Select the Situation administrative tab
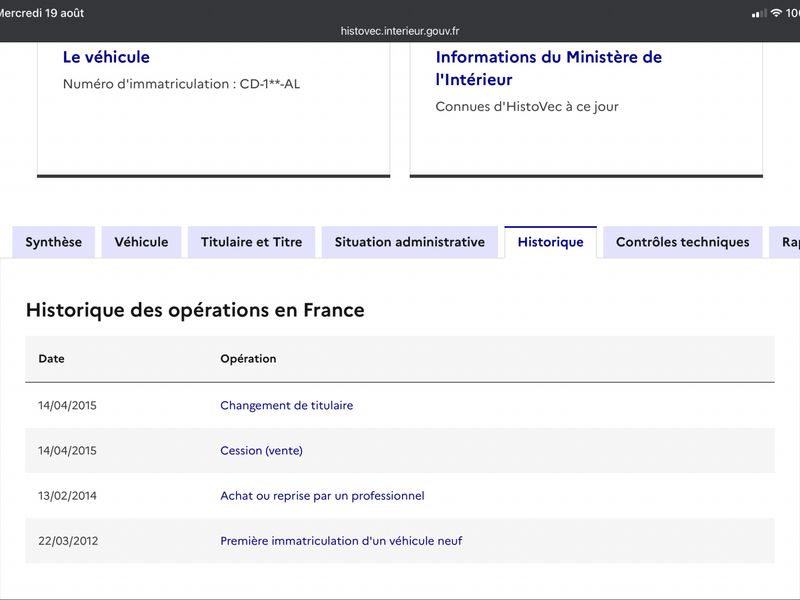 pyautogui.click(x=410, y=242)
